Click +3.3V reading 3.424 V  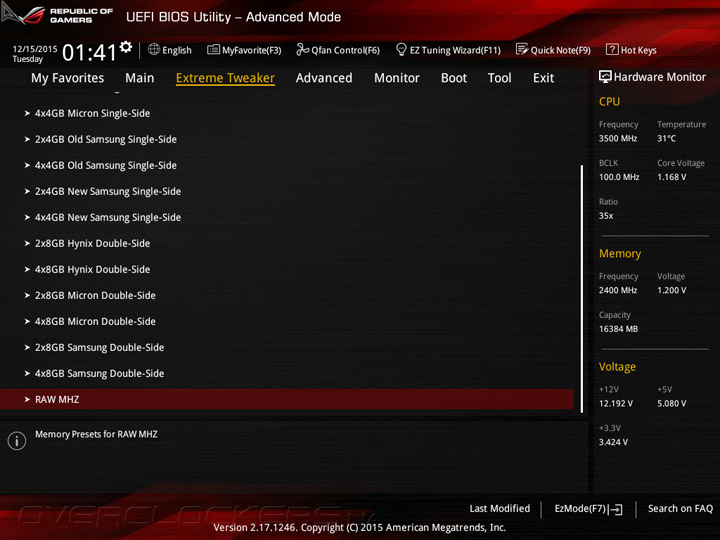[x=613, y=442]
